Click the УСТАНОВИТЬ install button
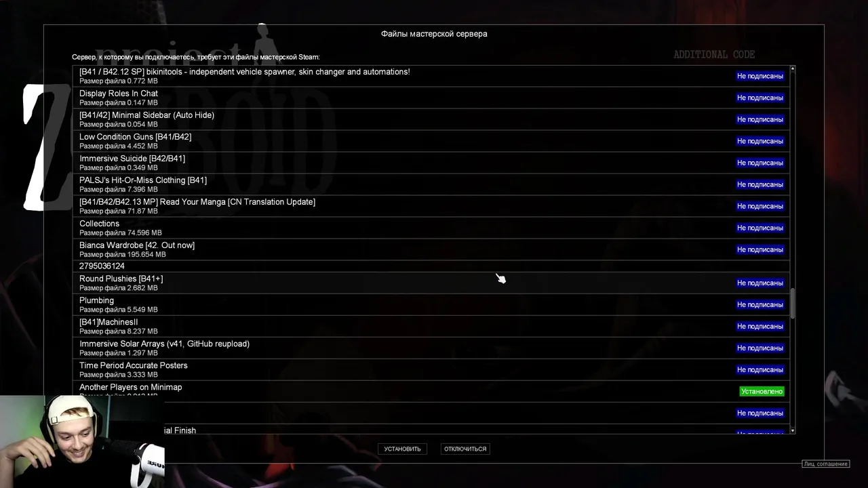The width and height of the screenshot is (868, 488). (402, 449)
